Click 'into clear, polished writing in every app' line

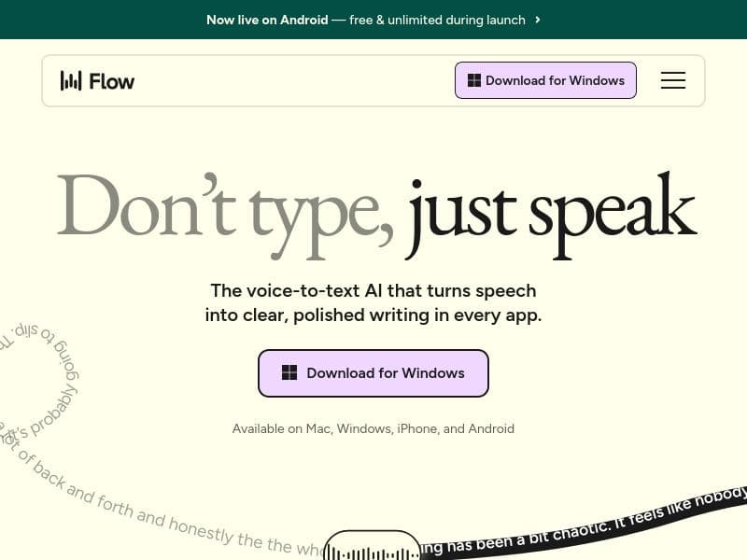coord(373,315)
